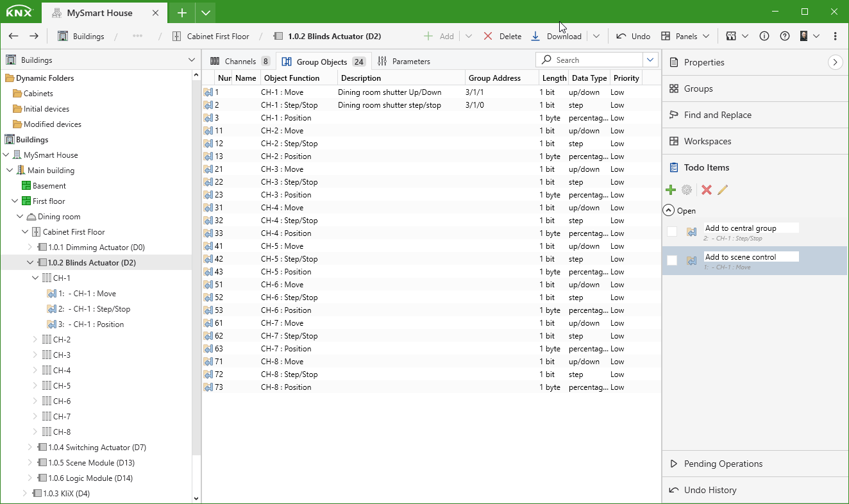Click the Delete red X icon in toolbar
849x504 pixels.
[488, 37]
